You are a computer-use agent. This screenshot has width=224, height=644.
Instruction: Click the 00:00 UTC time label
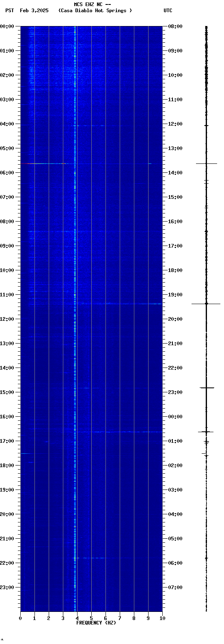[175, 417]
